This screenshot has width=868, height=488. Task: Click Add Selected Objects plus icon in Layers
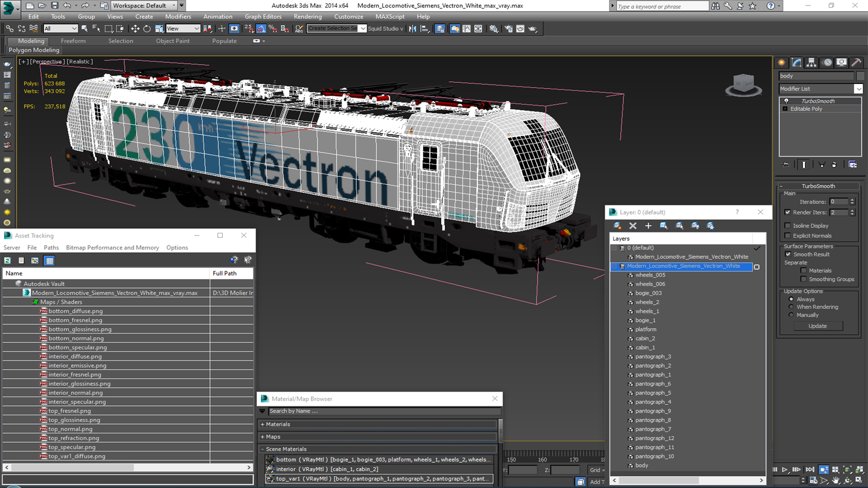[x=648, y=225]
